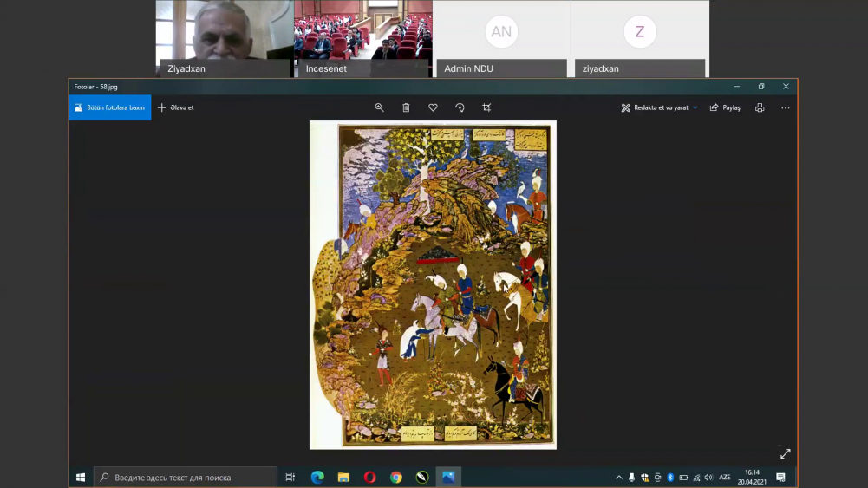The width and height of the screenshot is (868, 488).
Task: Select Admin NDU participant tile
Action: pos(501,39)
